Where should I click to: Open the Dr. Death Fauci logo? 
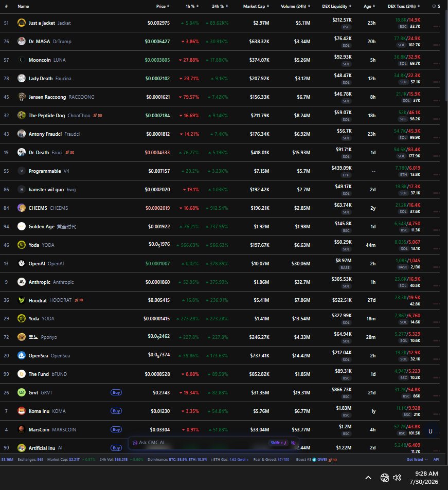pos(22,152)
